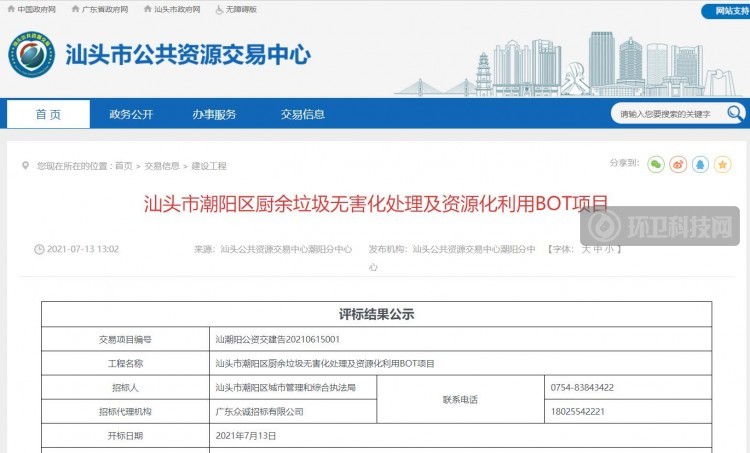Share the page to QQ
This screenshot has width=750, height=453.
(701, 164)
